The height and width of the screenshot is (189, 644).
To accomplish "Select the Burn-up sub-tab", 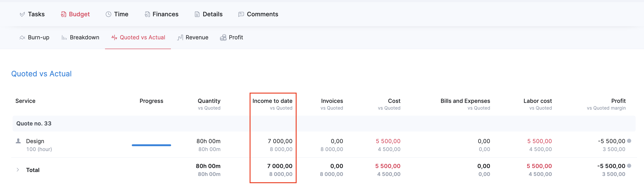I will pyautogui.click(x=34, y=37).
